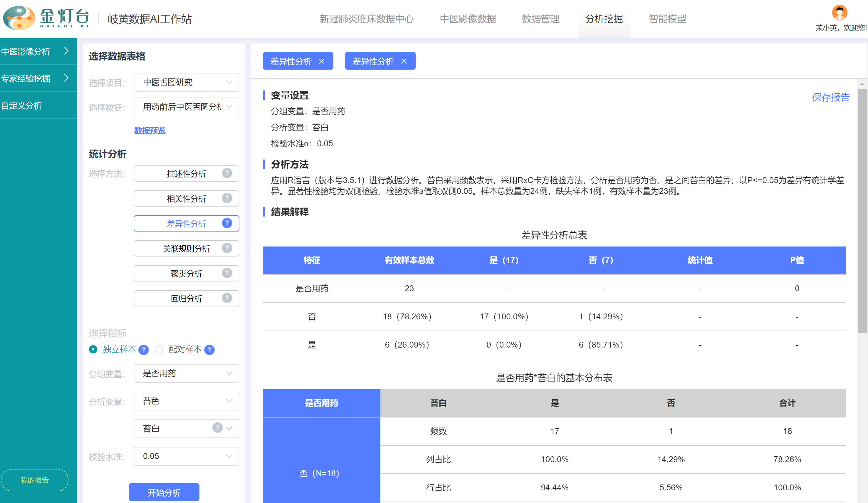Click help icon next to 配对样本
This screenshot has height=503, width=868.
[209, 350]
